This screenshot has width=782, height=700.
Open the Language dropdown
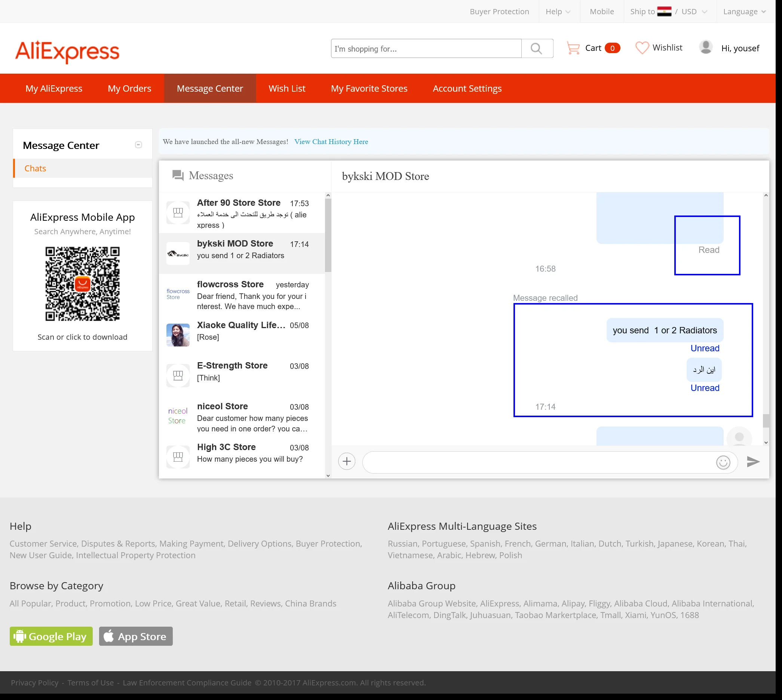pyautogui.click(x=744, y=12)
